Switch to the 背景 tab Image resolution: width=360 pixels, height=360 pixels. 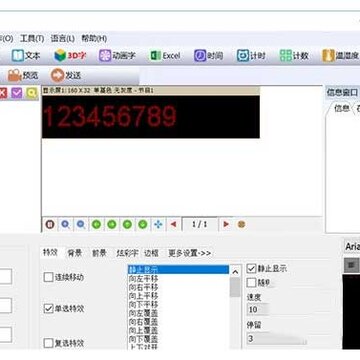(75, 253)
